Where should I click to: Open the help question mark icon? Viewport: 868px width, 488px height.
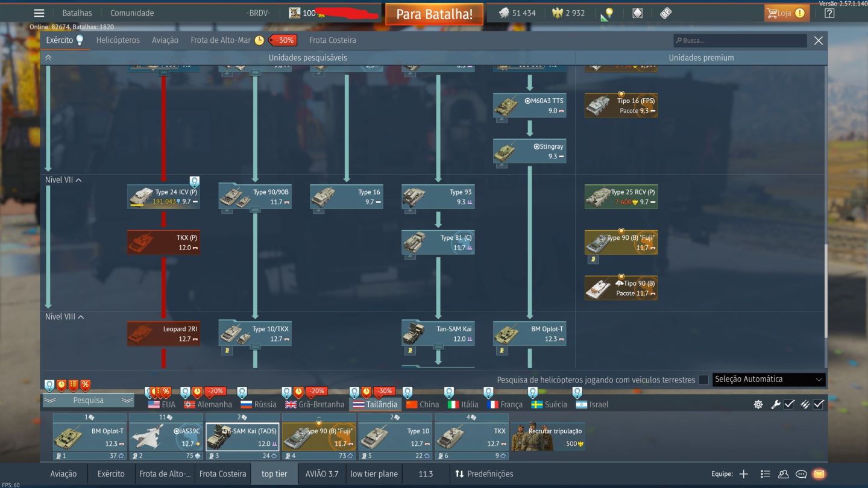coord(830,13)
